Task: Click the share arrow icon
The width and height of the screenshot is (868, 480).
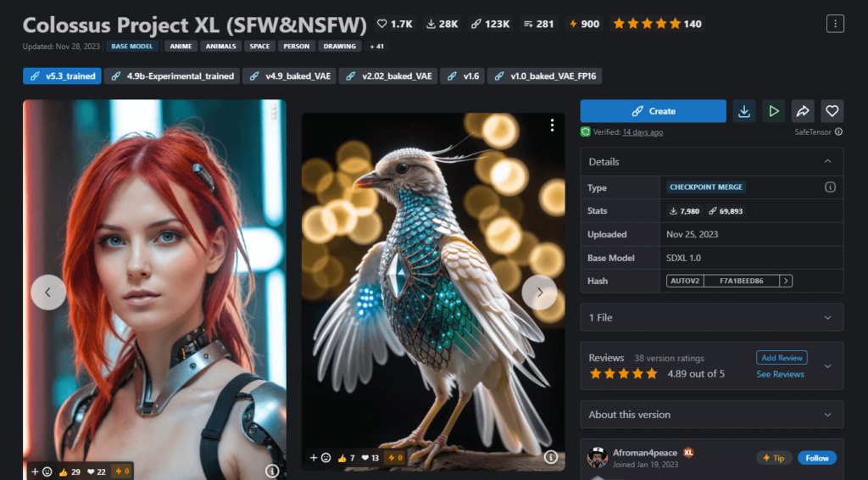Action: coord(802,111)
